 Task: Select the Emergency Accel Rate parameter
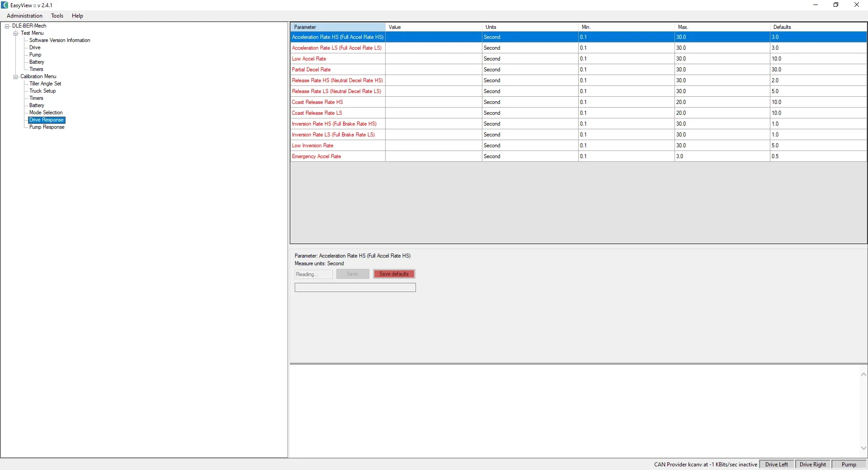(x=579, y=156)
